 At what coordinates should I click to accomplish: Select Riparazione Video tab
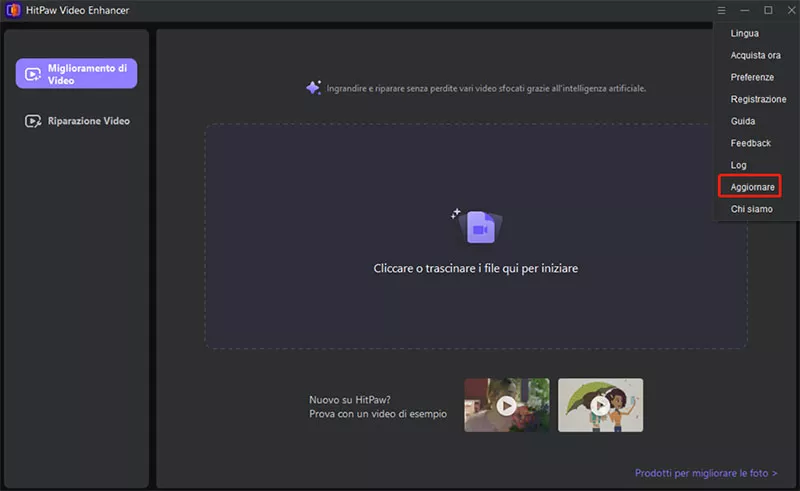77,121
